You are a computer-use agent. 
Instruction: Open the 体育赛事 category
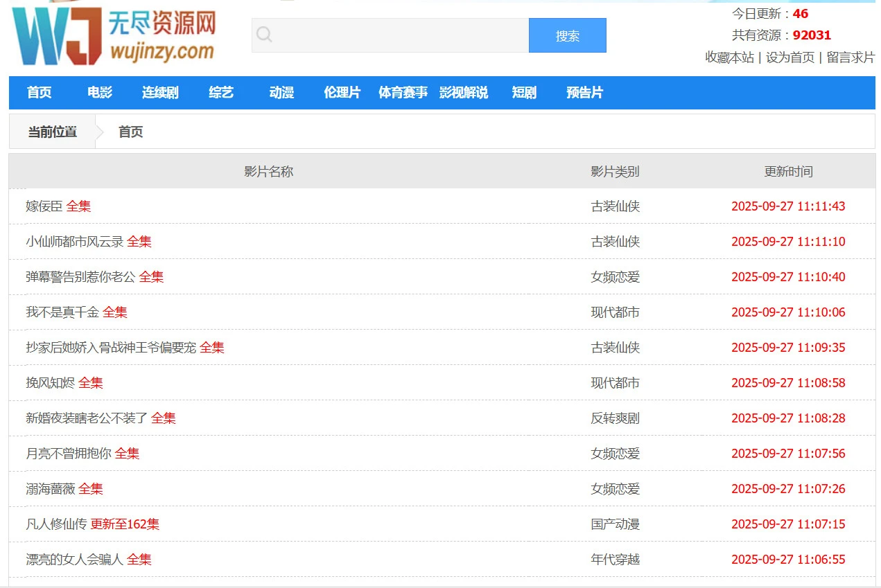(x=403, y=92)
